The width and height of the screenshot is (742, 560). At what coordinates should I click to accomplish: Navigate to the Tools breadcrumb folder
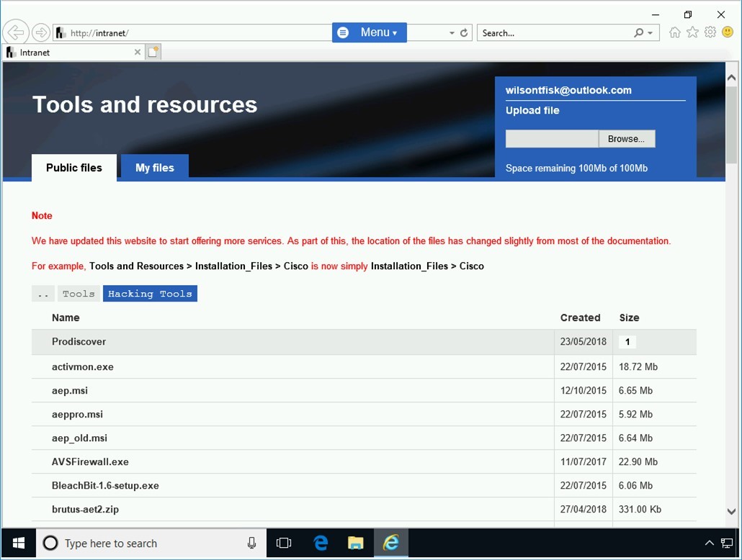point(79,294)
